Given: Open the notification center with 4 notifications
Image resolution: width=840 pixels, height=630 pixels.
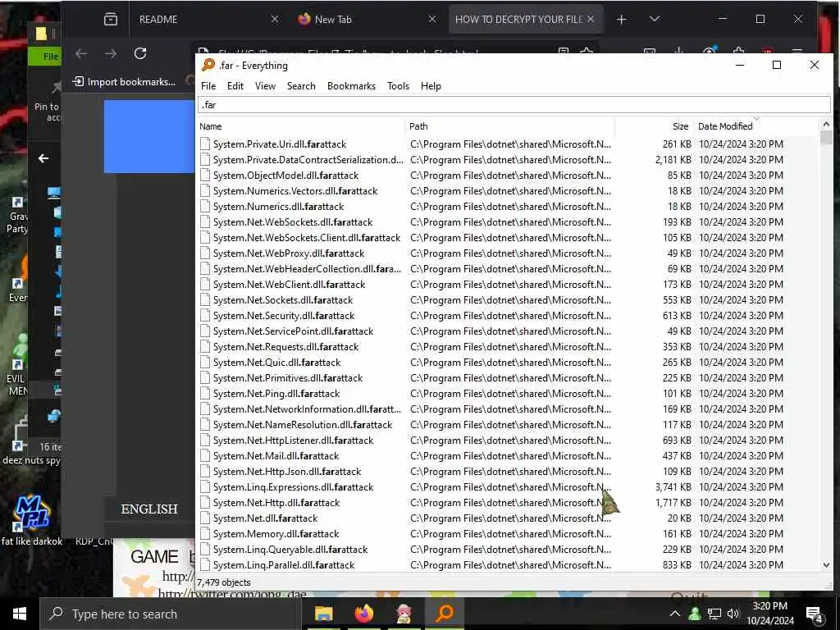Looking at the screenshot, I should [815, 615].
